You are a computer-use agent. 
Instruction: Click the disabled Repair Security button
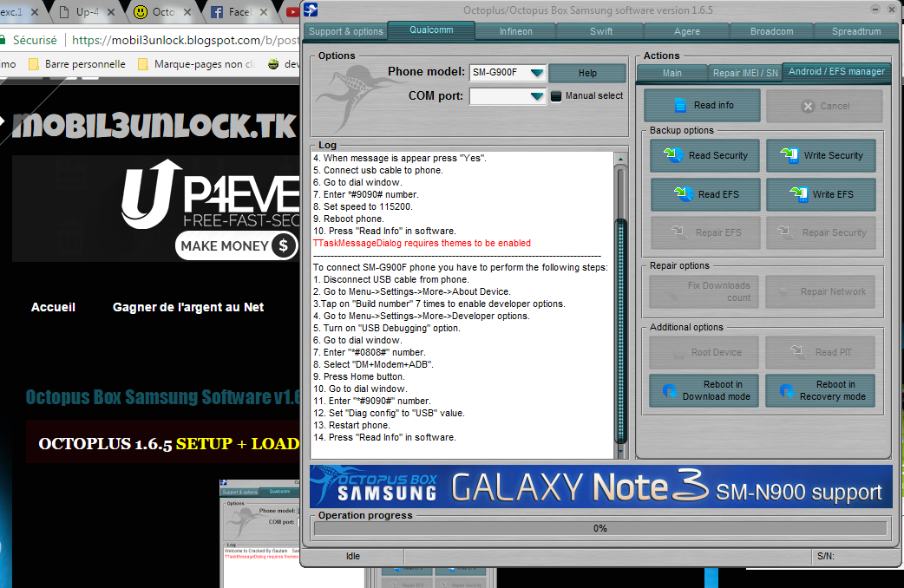[x=821, y=233]
